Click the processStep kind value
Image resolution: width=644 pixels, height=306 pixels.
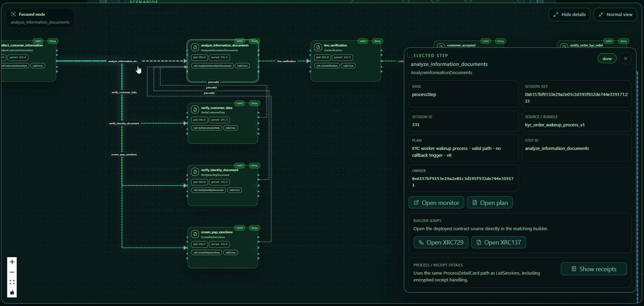click(424, 94)
